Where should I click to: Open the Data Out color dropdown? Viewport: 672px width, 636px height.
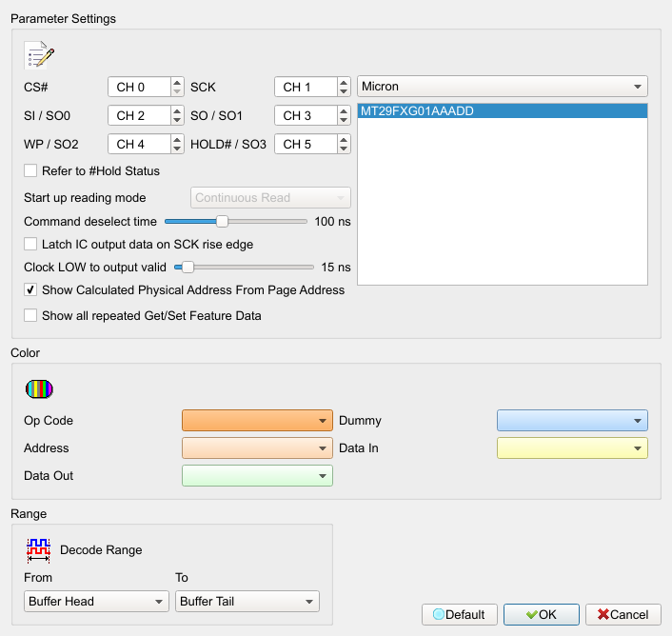click(x=257, y=476)
